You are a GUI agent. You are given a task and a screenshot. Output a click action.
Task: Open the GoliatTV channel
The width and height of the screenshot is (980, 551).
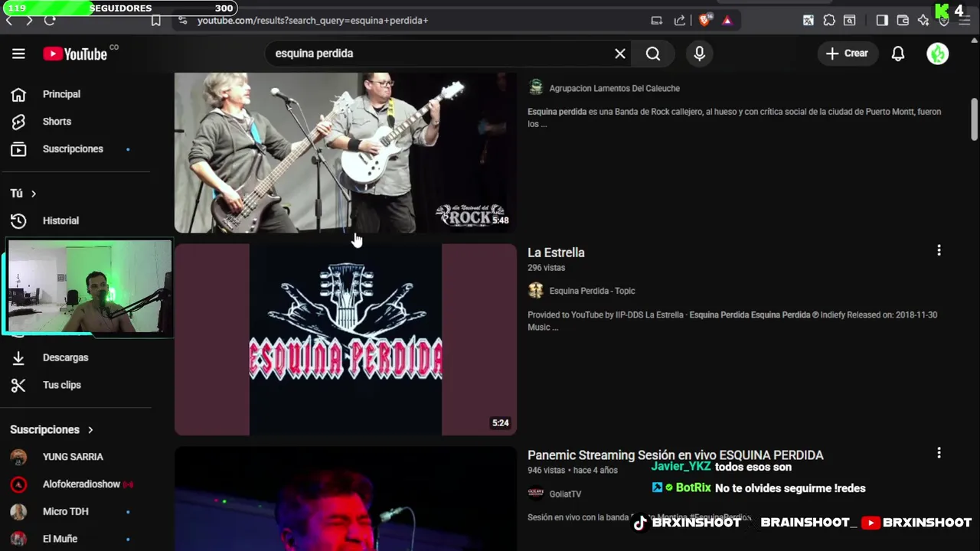pyautogui.click(x=565, y=494)
